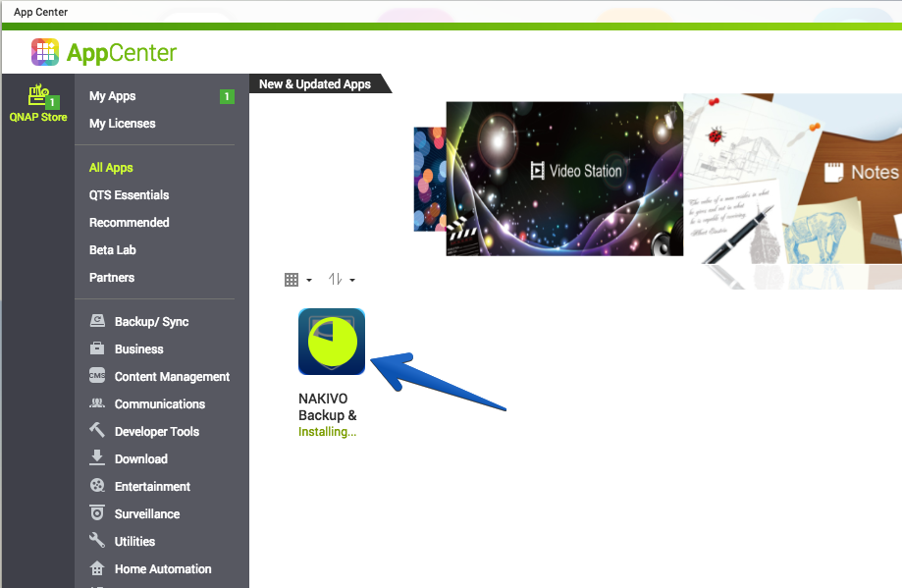This screenshot has width=902, height=588.
Task: Click the Utilities wrench icon
Action: point(97,540)
